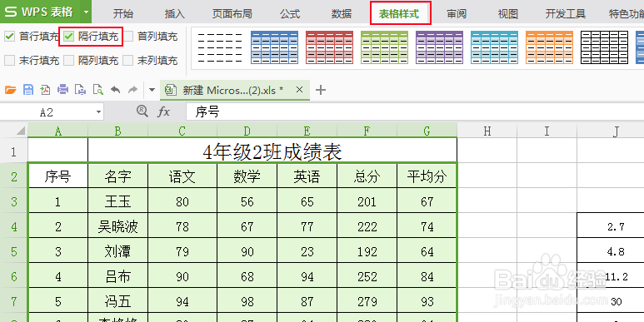This screenshot has height=322, width=644.
Task: Click the WPS 表格 logo button
Action: point(39,12)
